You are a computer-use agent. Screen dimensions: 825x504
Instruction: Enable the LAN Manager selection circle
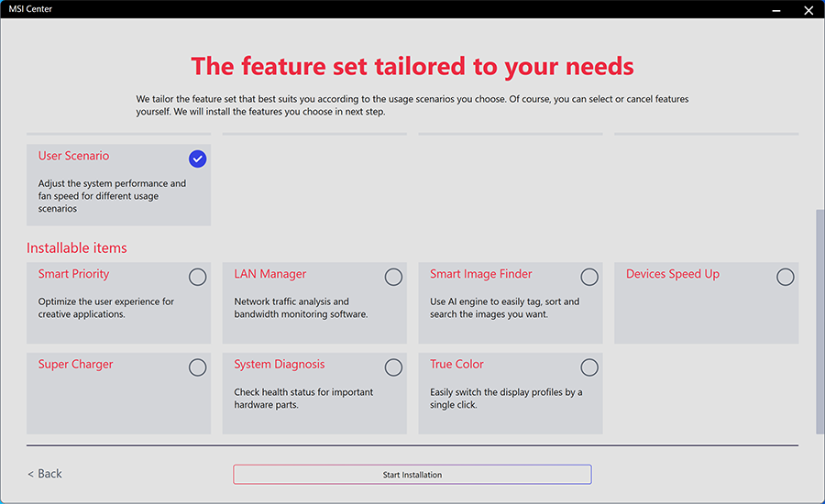(x=393, y=277)
